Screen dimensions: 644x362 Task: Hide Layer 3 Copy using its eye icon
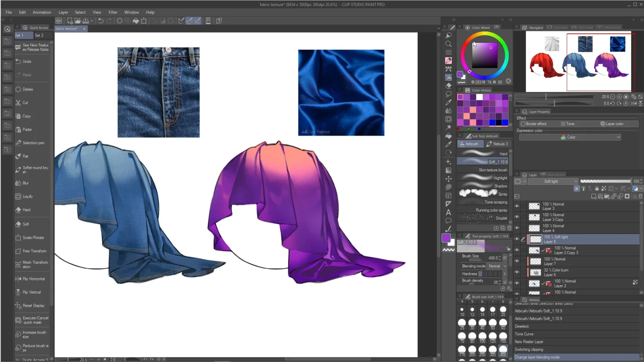pyautogui.click(x=517, y=217)
